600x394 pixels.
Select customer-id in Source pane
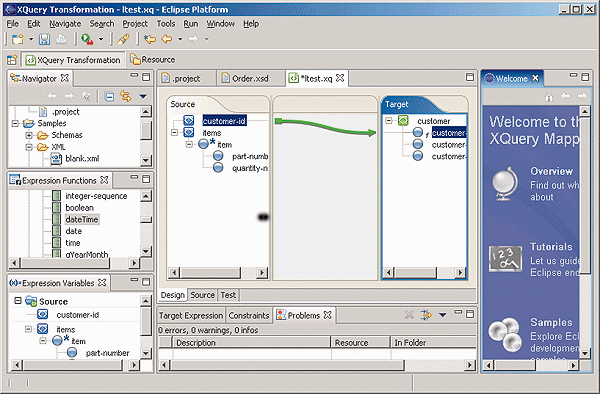coord(224,121)
